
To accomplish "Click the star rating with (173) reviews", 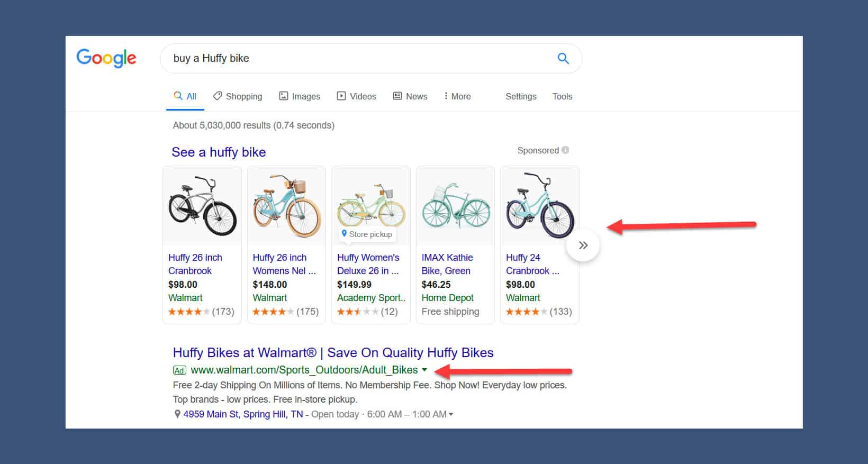I will (201, 312).
